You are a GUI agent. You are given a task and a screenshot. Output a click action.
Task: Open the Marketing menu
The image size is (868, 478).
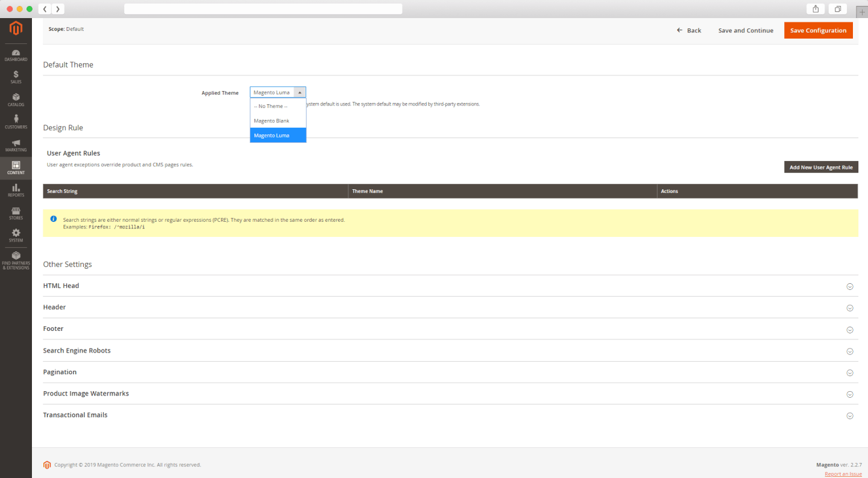(16, 145)
